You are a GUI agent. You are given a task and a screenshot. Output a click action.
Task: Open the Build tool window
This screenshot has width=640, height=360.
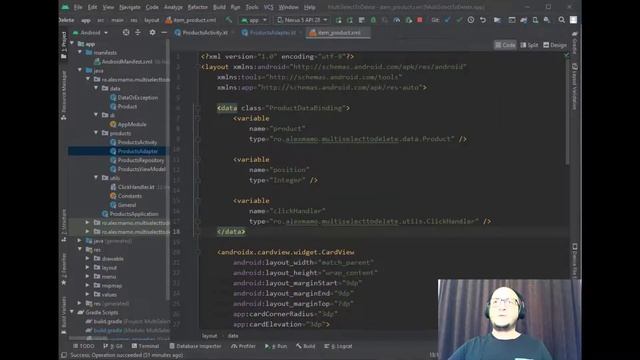pos(306,346)
